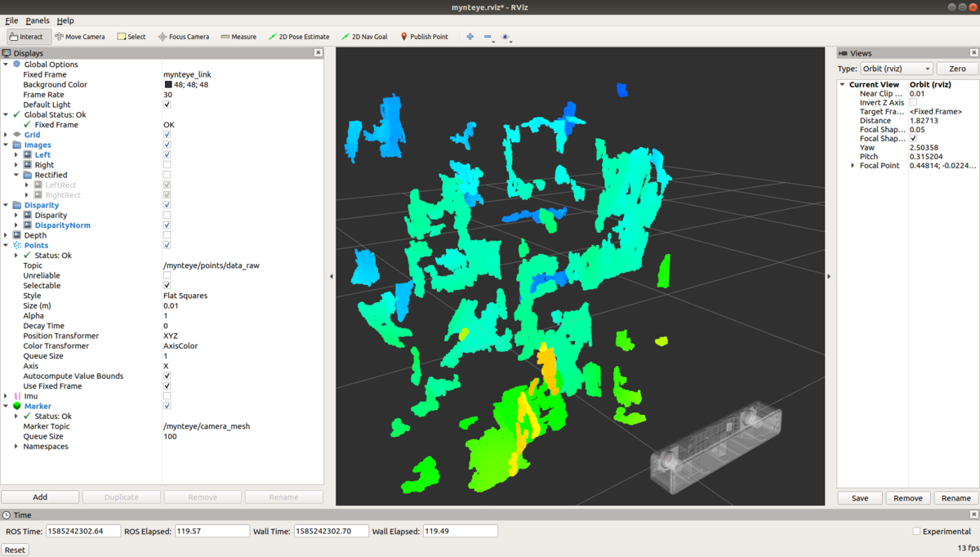The width and height of the screenshot is (980, 557).
Task: Pick the Measure tool
Action: (238, 37)
